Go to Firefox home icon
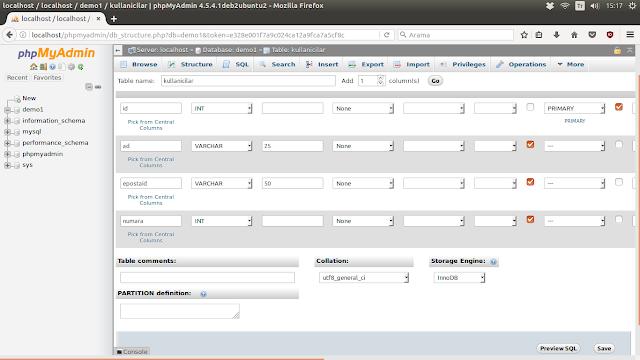The width and height of the screenshot is (640, 360). pyautogui.click(x=574, y=35)
